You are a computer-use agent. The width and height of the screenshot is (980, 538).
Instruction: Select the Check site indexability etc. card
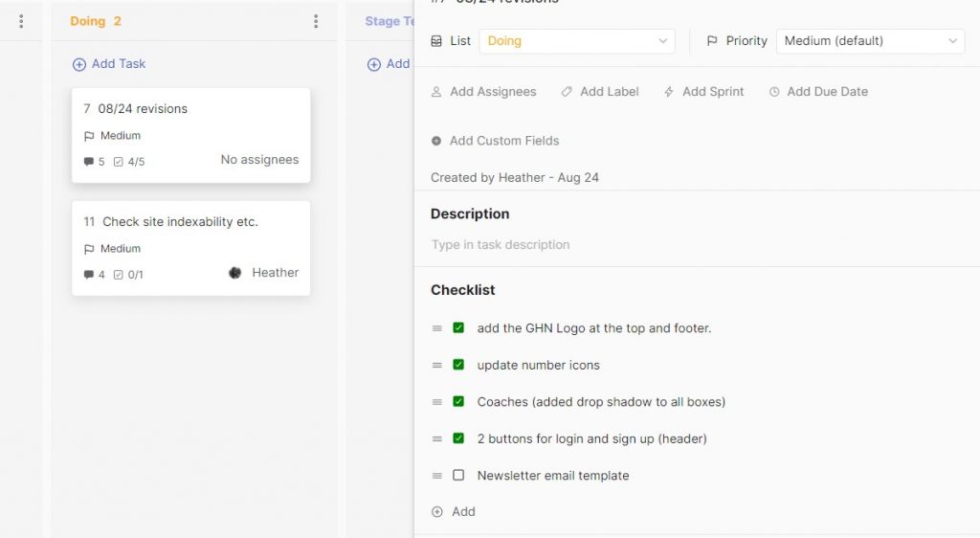(x=190, y=222)
